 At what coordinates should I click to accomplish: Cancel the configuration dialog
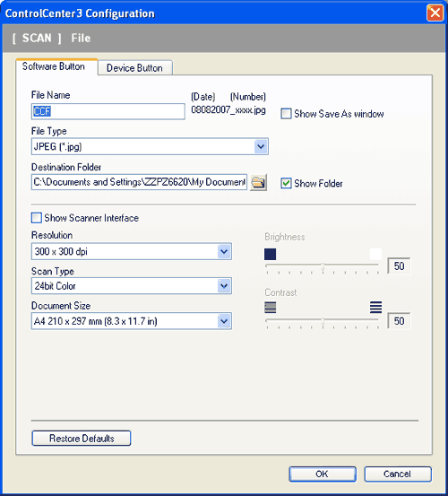pos(398,474)
